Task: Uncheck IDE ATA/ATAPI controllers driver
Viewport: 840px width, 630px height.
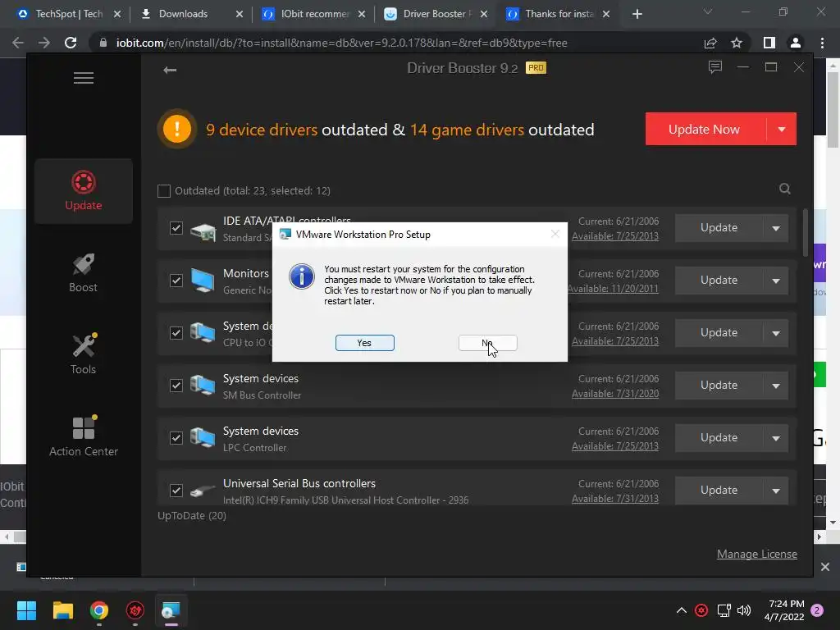Action: point(176,228)
